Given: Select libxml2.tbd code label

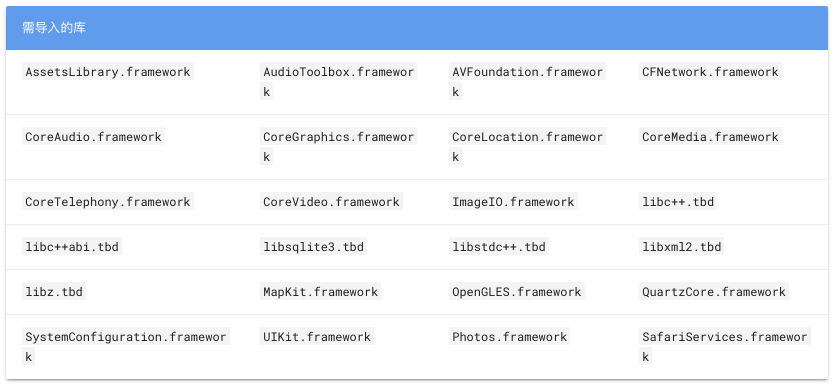Looking at the screenshot, I should pos(681,246).
